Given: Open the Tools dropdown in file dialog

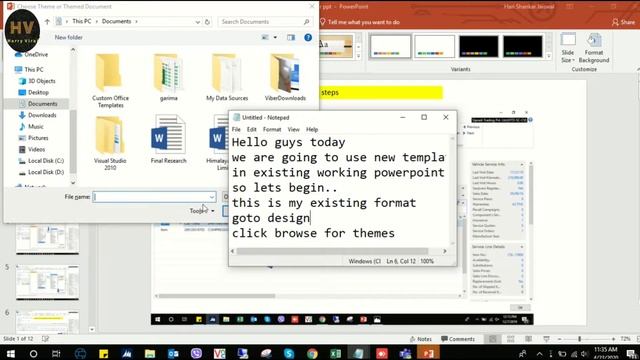Looking at the screenshot, I should coord(202,211).
